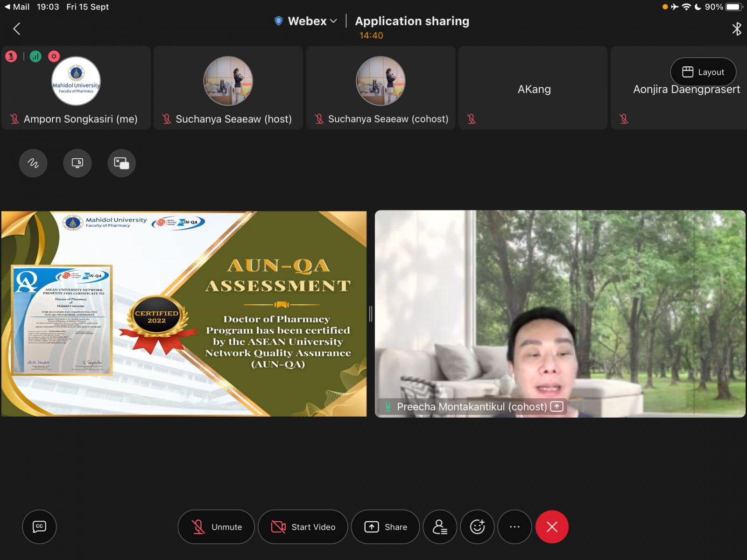
Task: Tap the meeting timer 14:40
Action: click(371, 35)
